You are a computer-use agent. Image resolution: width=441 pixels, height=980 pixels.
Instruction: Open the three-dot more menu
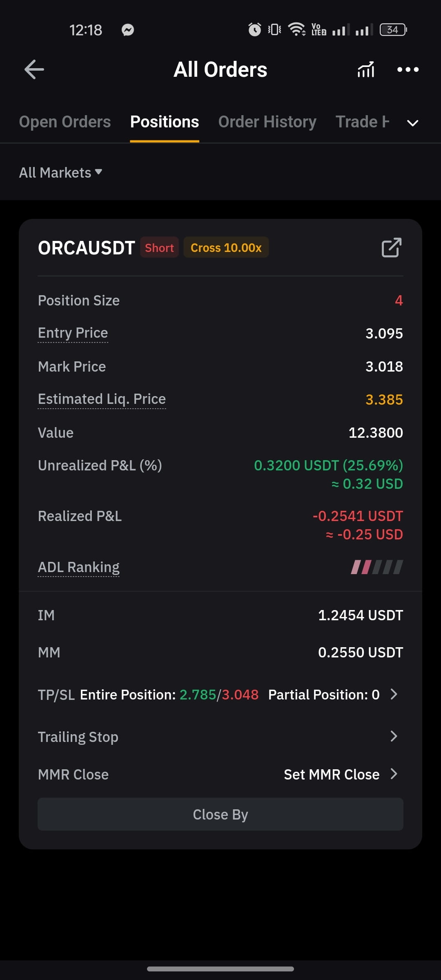tap(408, 69)
